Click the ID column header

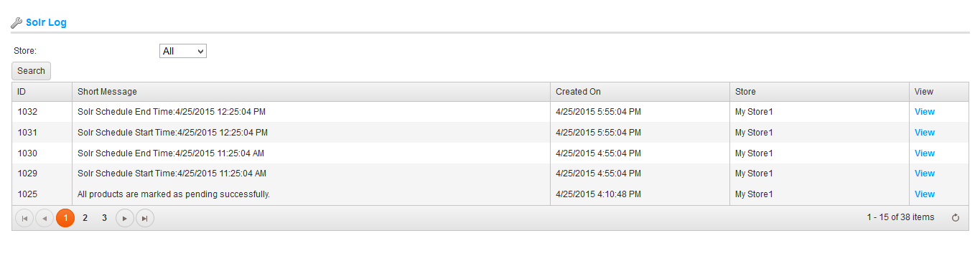coord(42,92)
